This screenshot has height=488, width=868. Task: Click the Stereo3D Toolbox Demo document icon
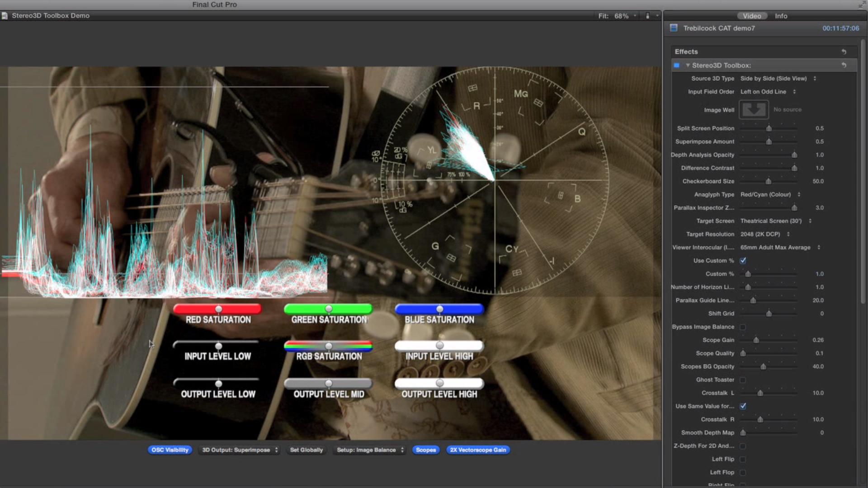pos(5,16)
